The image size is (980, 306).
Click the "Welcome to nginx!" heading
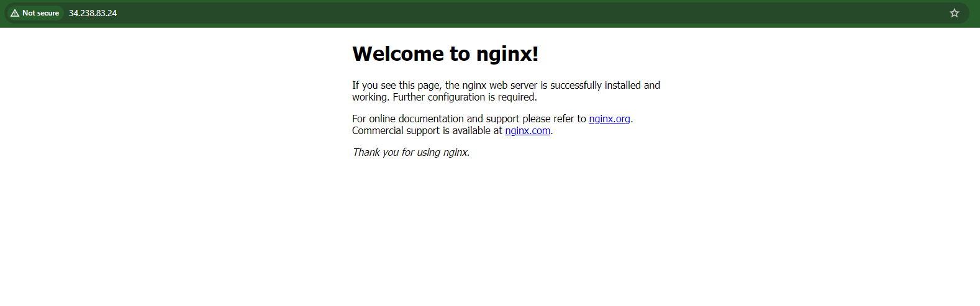[445, 54]
